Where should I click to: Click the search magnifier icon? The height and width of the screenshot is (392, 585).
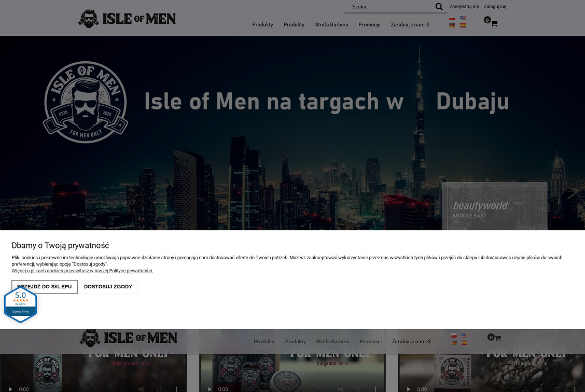coord(439,7)
